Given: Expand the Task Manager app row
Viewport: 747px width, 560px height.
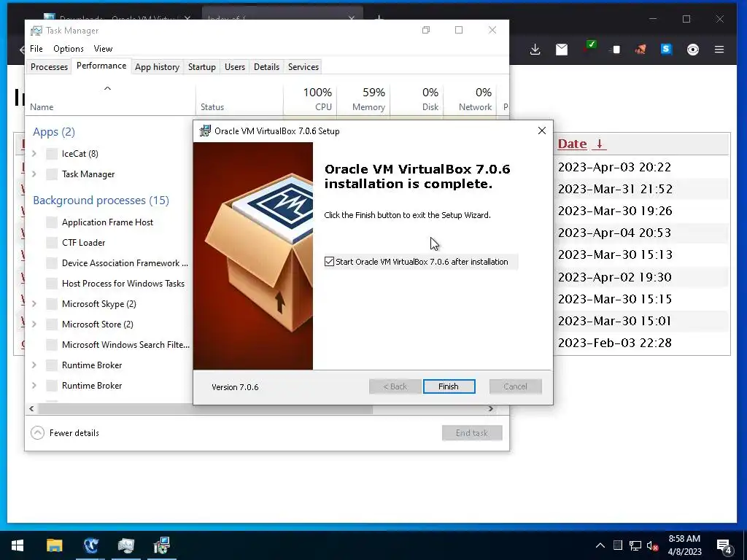Looking at the screenshot, I should 34,174.
